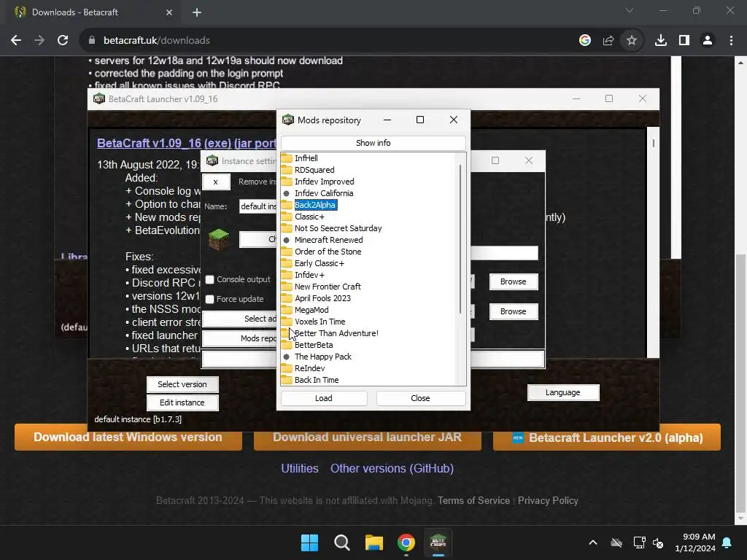Open the Terms of Service link

tap(473, 500)
